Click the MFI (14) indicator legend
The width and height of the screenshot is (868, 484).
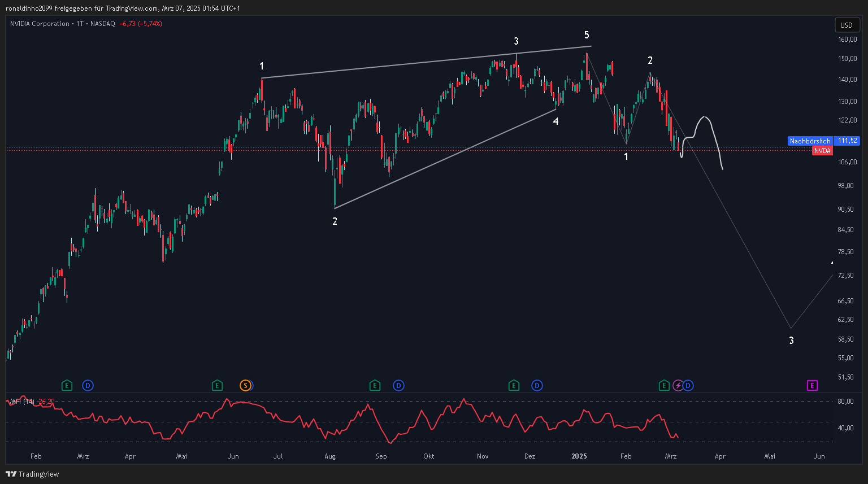tap(23, 402)
